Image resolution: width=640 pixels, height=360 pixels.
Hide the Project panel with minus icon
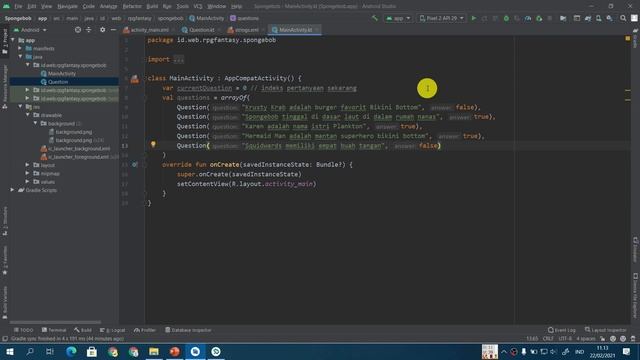coord(113,30)
